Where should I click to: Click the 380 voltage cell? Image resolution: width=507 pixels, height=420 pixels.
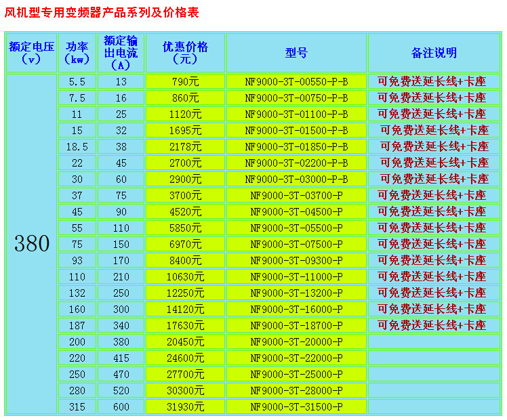pos(31,244)
